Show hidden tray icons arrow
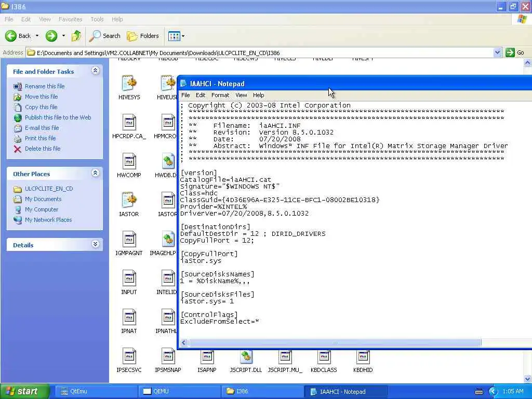Image resolution: width=532 pixels, height=399 pixels. point(494,392)
